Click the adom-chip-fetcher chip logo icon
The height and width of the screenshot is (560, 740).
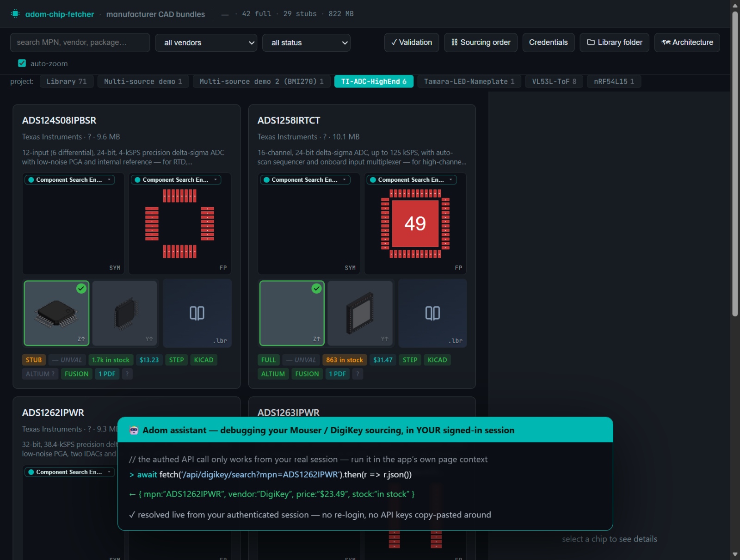15,14
